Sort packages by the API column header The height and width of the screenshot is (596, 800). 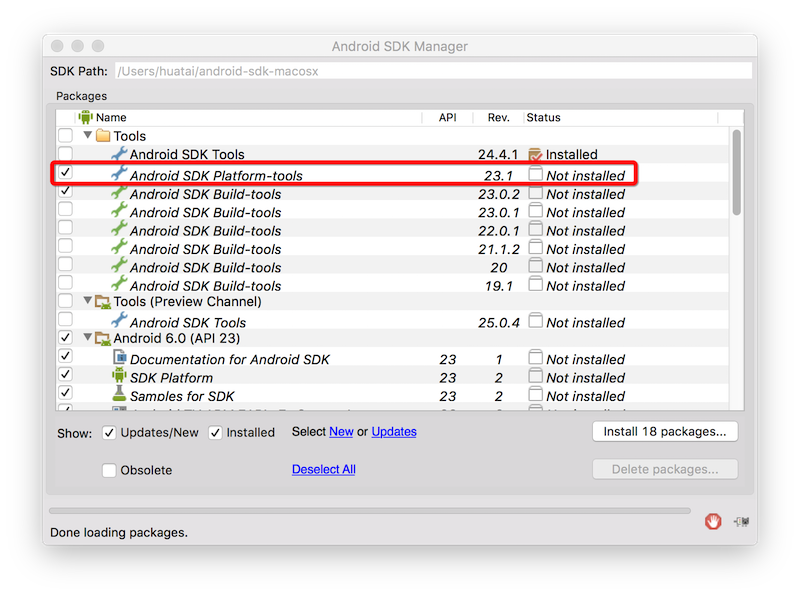447,117
